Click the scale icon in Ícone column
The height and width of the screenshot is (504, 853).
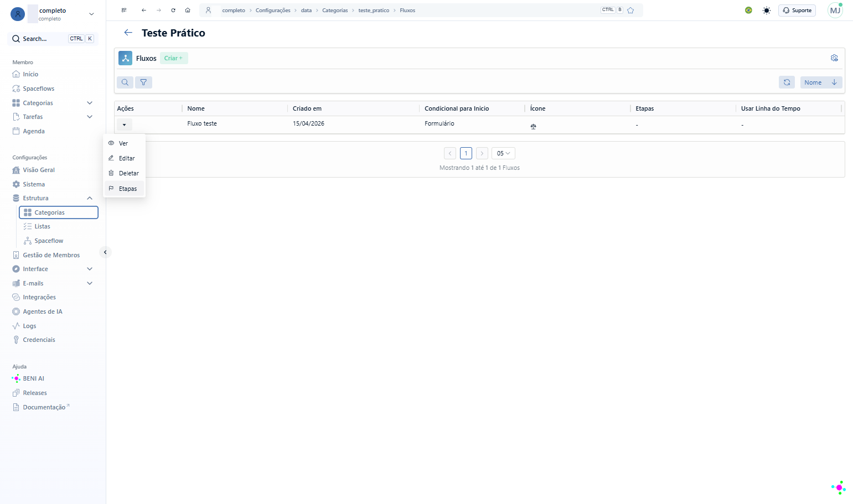[x=534, y=127]
